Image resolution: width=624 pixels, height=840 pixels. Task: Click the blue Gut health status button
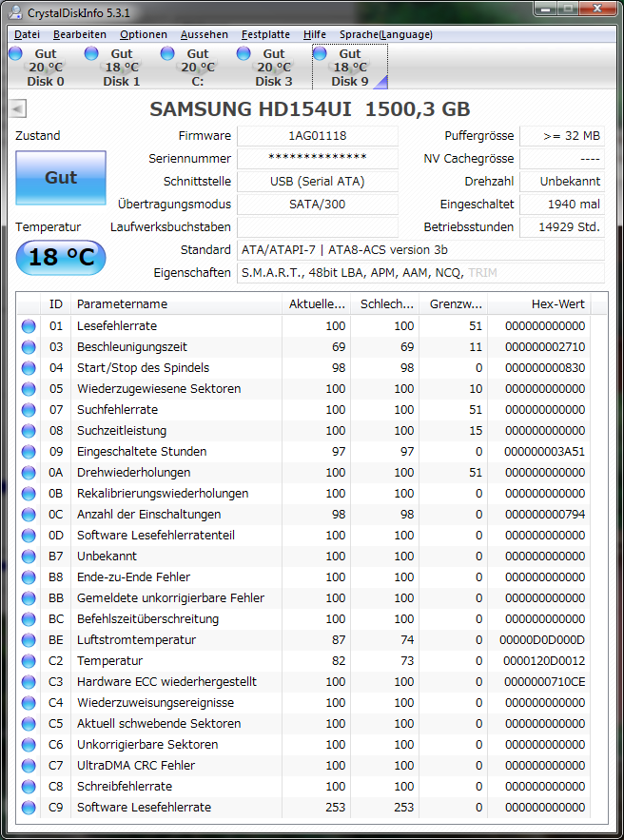[x=61, y=178]
